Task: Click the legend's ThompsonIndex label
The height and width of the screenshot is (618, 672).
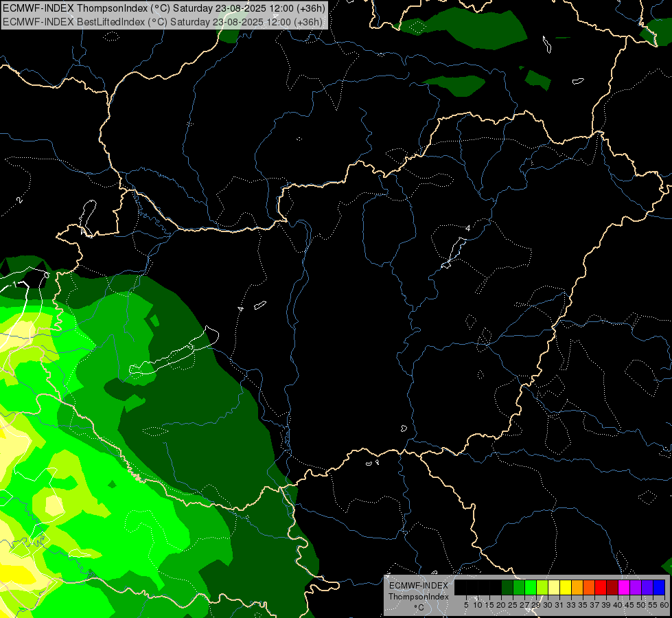Action: coord(419,597)
